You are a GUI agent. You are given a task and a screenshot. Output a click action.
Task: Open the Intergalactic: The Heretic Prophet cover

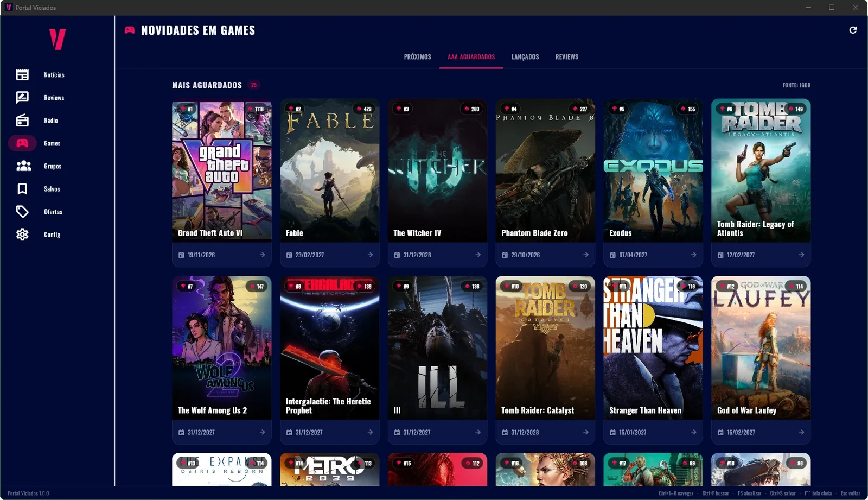click(x=330, y=348)
